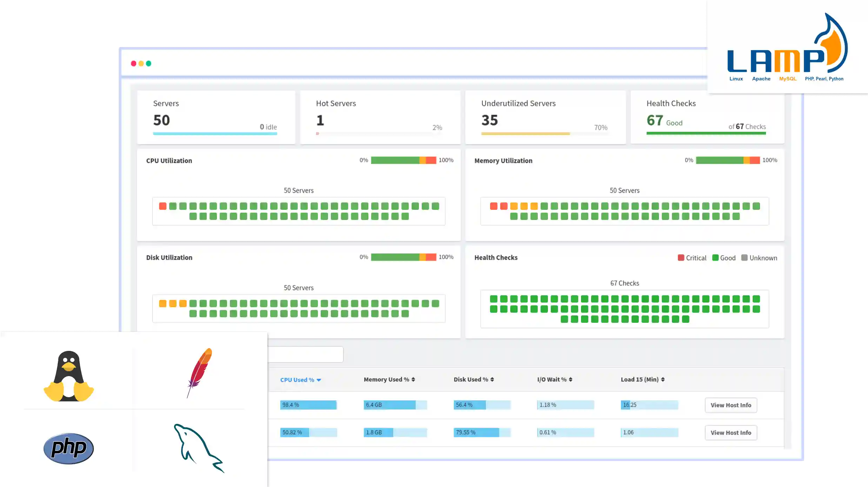Toggle the Unknown legend filter
Screen dimensions: 868x487
[x=759, y=258]
